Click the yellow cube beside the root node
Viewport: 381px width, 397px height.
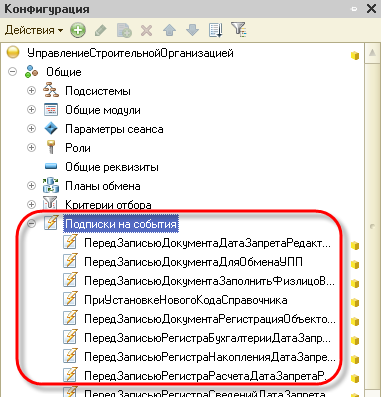pos(355,55)
